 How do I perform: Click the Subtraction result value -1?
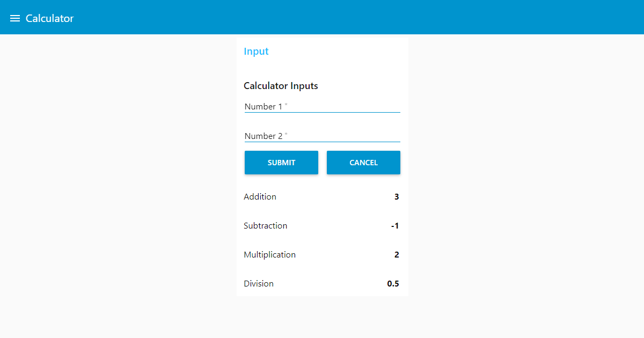point(394,225)
